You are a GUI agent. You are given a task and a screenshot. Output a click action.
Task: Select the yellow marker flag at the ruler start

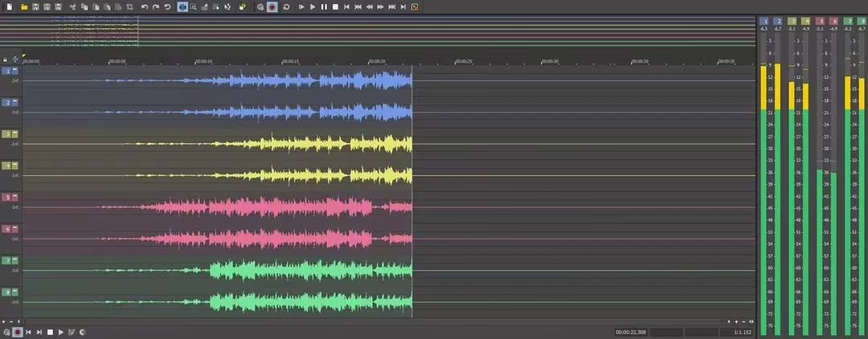(x=24, y=55)
